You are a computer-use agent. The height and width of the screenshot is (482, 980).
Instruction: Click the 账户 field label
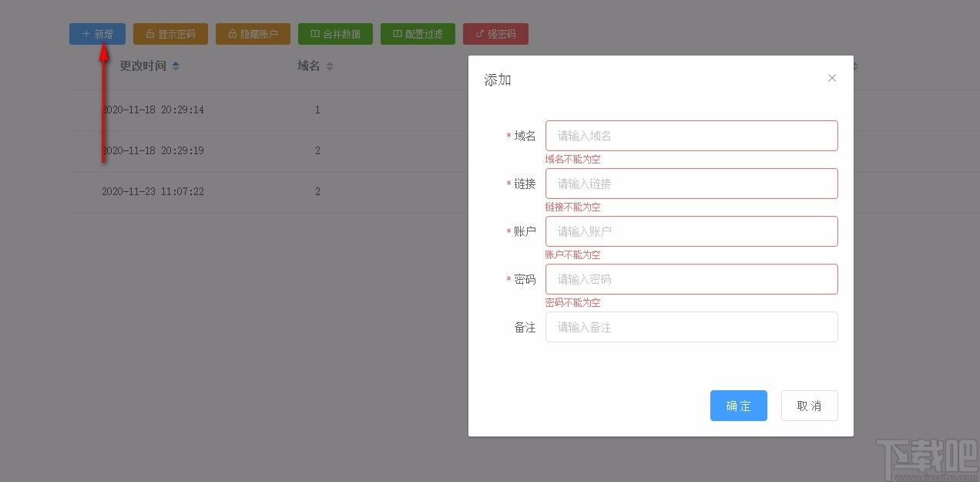pos(525,231)
